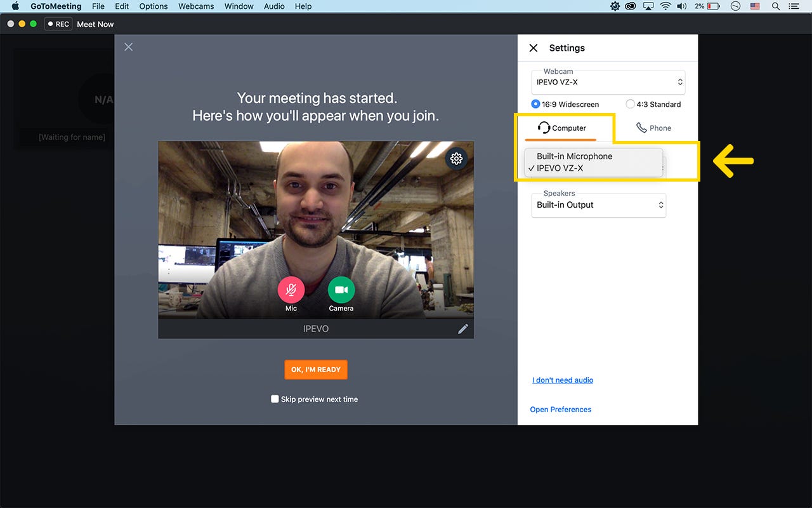The image size is (812, 508).
Task: Open the Apple menu
Action: point(15,6)
